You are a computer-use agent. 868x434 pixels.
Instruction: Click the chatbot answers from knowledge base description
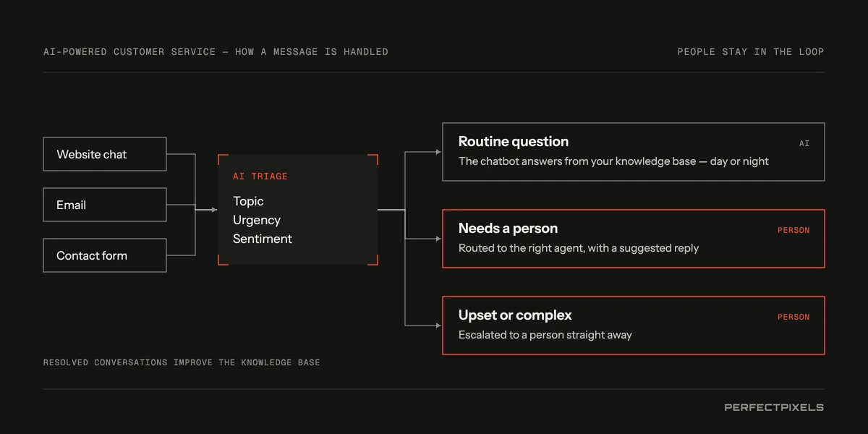(613, 161)
